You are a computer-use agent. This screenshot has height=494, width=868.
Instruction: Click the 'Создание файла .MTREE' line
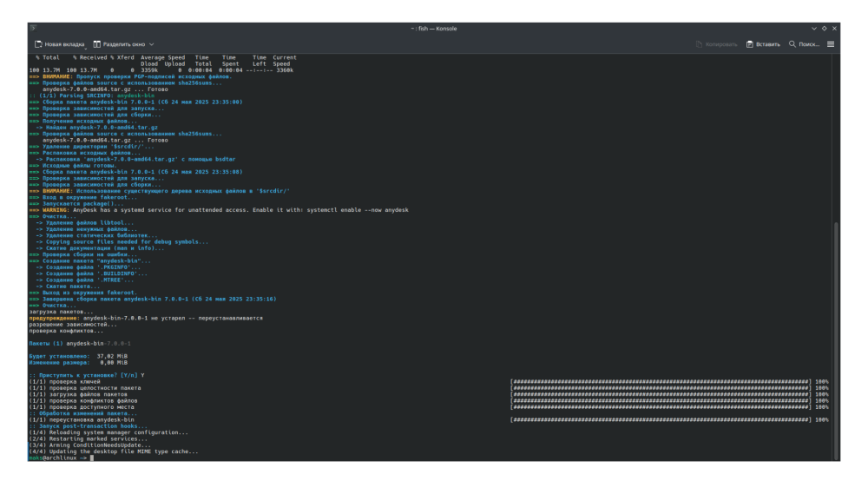tap(85, 280)
